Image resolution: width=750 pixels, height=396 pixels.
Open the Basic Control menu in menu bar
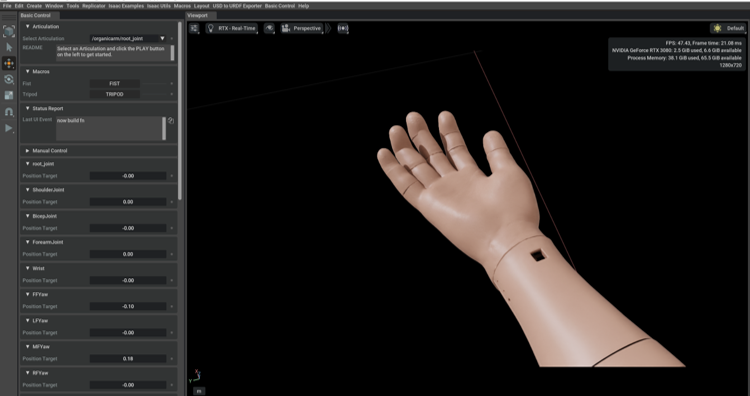[280, 6]
